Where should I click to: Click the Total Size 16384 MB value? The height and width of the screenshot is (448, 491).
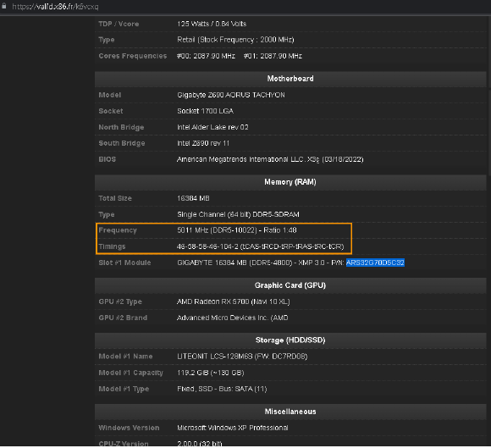click(x=193, y=198)
